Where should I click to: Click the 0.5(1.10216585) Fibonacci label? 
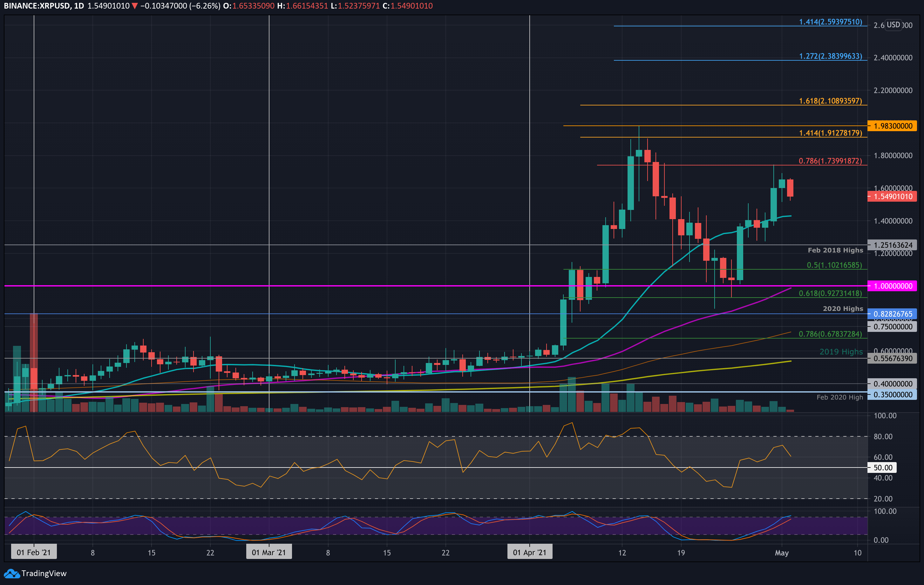coord(834,265)
